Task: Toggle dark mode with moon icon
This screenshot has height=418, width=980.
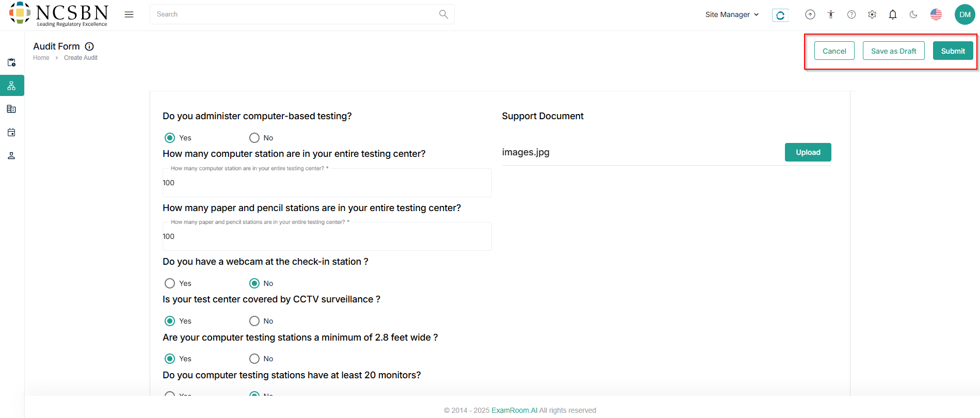Action: tap(913, 14)
